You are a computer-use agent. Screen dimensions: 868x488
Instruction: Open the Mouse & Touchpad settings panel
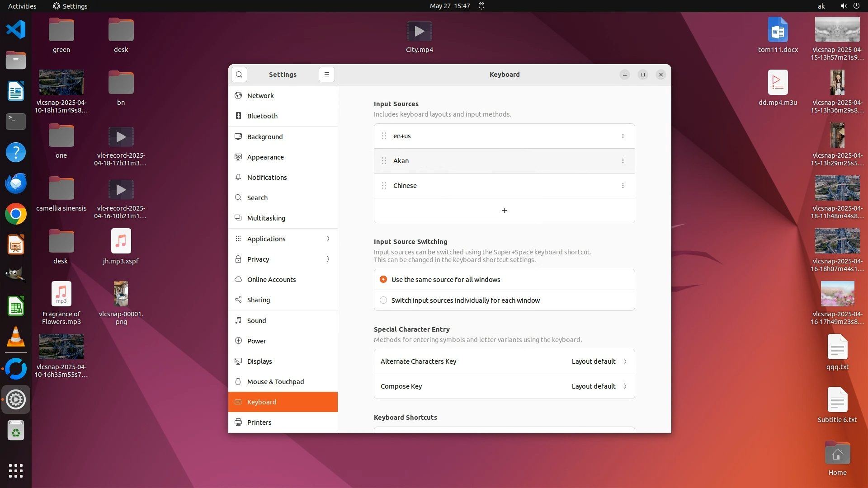pos(275,382)
